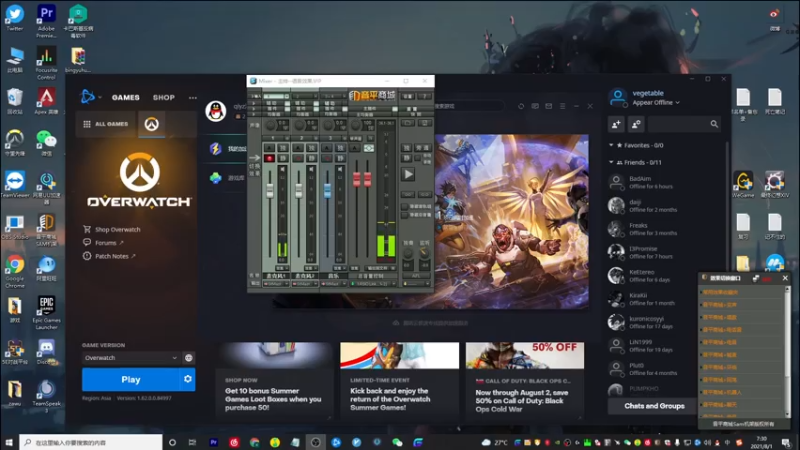This screenshot has height=450, width=800.
Task: Click the Windows Start button
Action: pyautogui.click(x=9, y=442)
